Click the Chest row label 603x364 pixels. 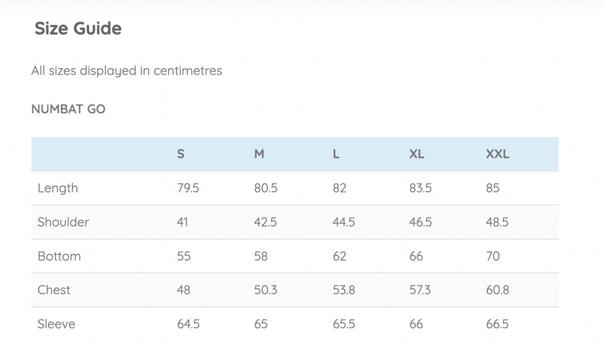point(54,290)
